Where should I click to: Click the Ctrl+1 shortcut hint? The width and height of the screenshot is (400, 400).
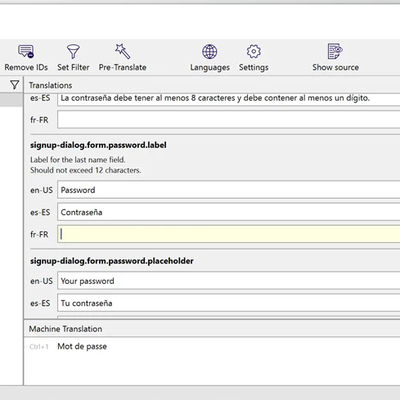tap(39, 347)
